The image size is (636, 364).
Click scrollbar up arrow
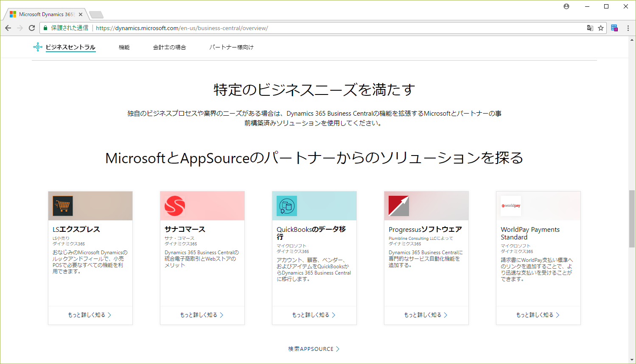point(632,39)
